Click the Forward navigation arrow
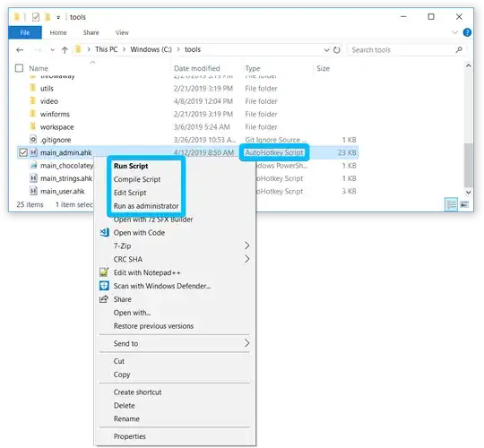Image resolution: width=484 pixels, height=448 pixels. click(x=38, y=49)
